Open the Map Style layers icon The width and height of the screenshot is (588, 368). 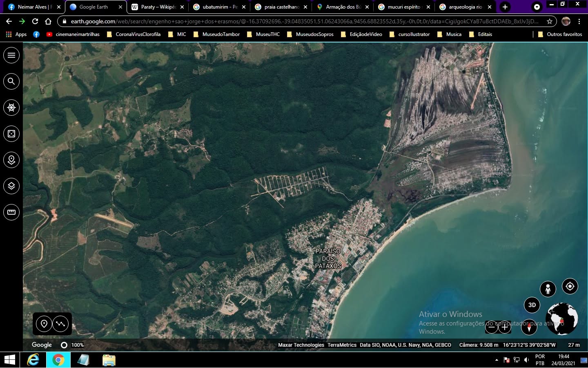tap(11, 186)
